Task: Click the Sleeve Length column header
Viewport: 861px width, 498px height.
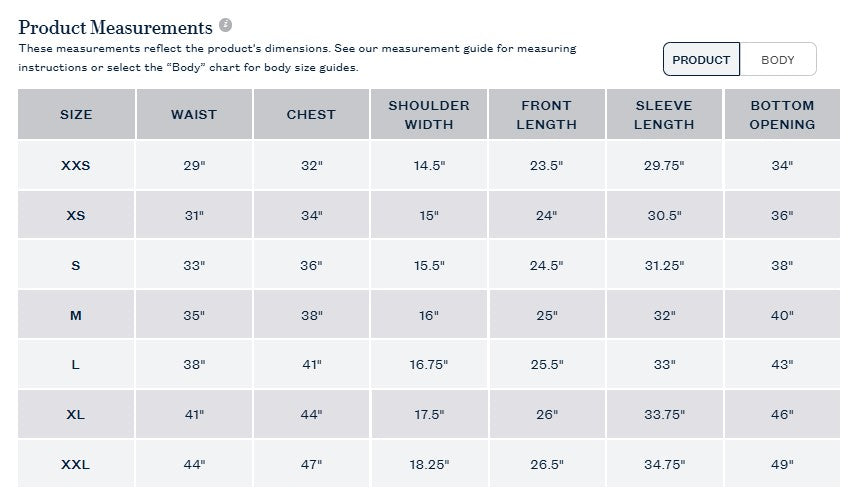Action: click(664, 115)
